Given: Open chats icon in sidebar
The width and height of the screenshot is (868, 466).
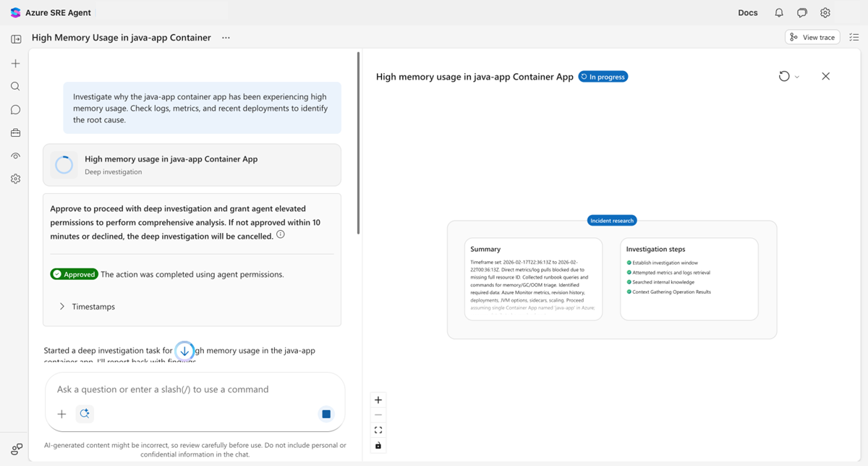Looking at the screenshot, I should (15, 110).
